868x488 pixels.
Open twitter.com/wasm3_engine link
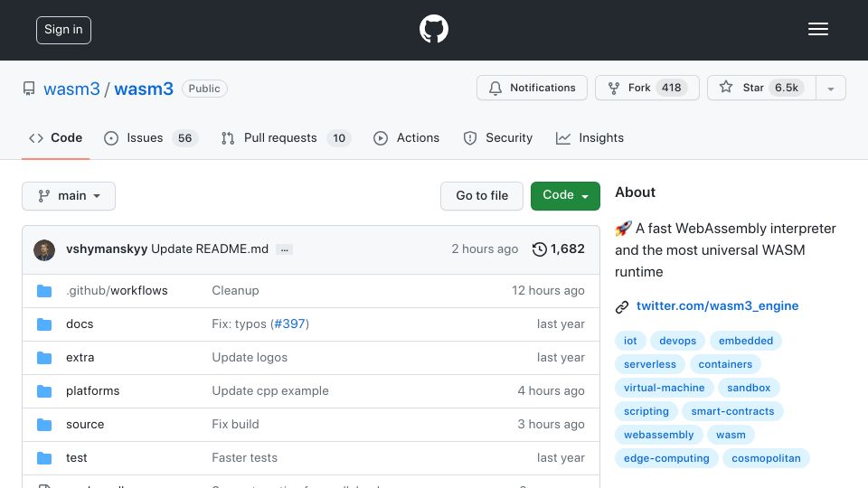coord(717,306)
